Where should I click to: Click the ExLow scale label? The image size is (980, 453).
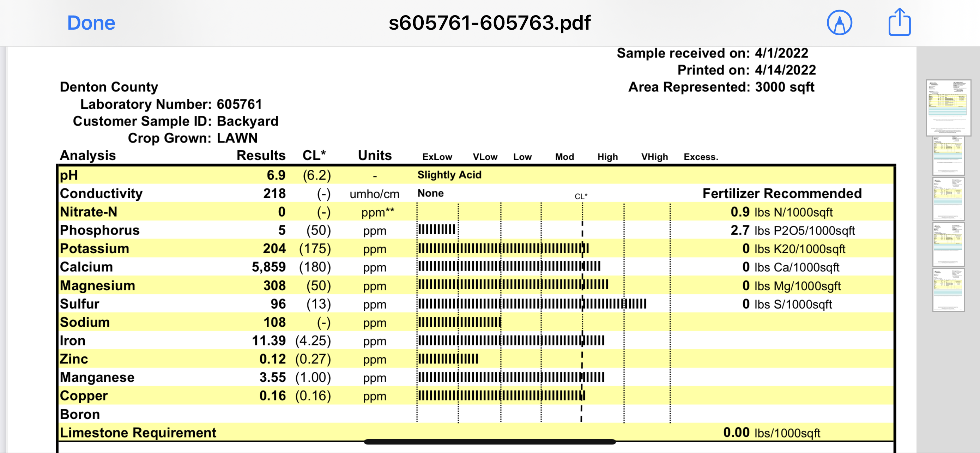(x=437, y=157)
